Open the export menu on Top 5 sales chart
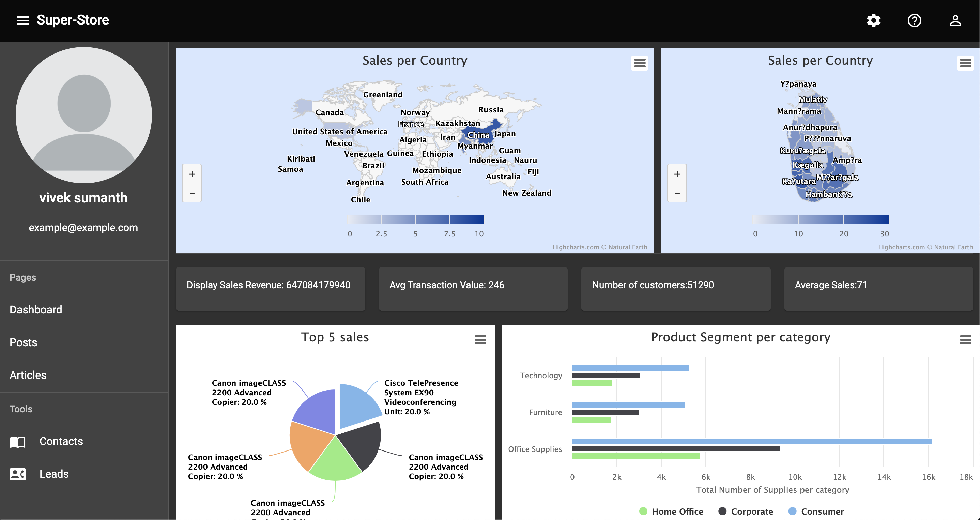 click(x=480, y=340)
